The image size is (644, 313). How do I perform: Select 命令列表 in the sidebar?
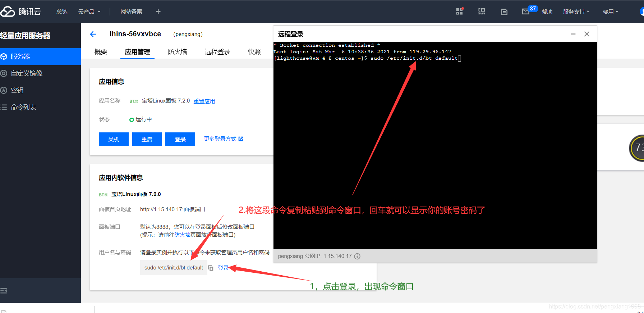[40, 107]
